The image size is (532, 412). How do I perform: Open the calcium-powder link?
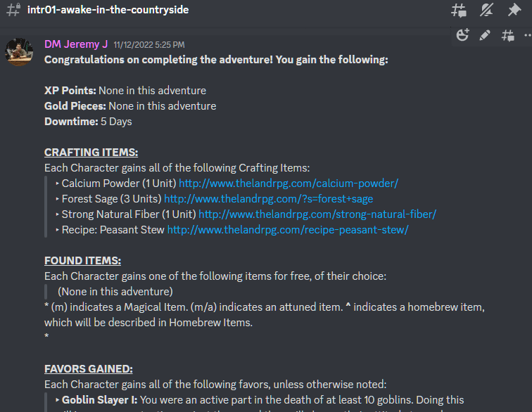pyautogui.click(x=289, y=184)
